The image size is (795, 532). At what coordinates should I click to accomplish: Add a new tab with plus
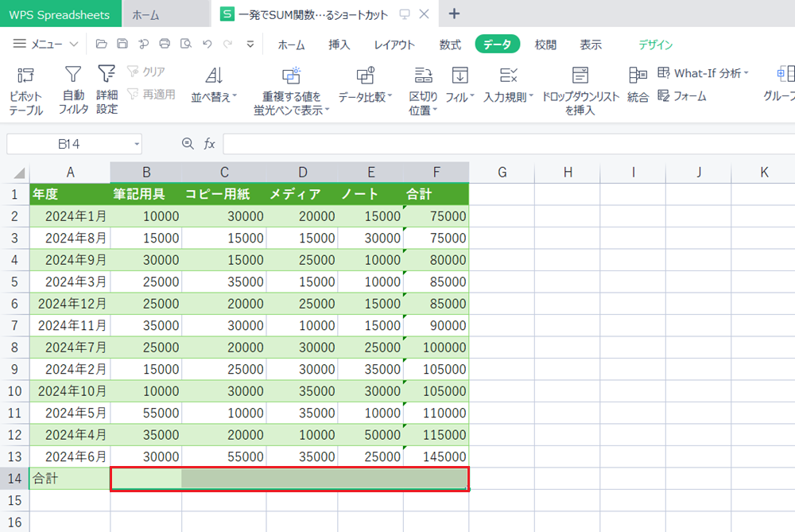click(454, 14)
